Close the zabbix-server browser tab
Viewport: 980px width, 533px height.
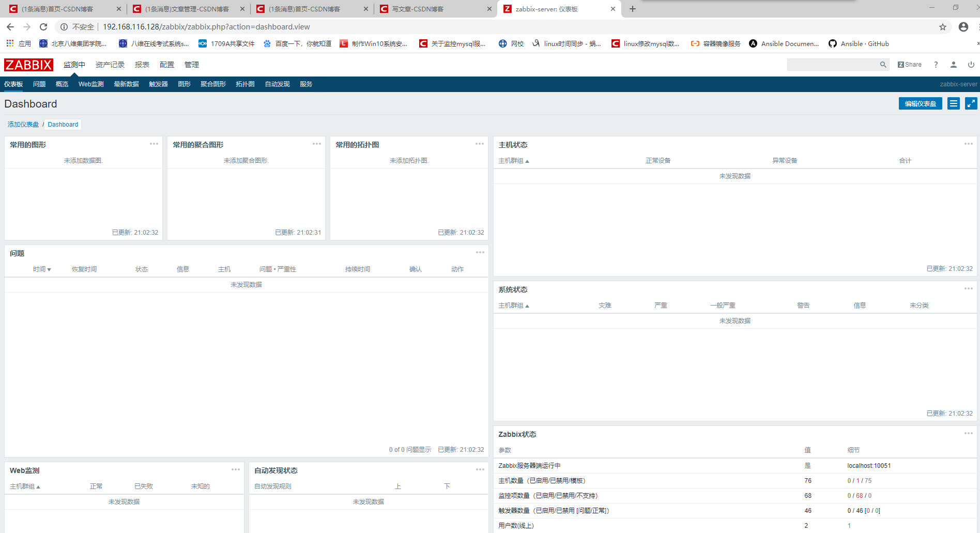point(613,9)
